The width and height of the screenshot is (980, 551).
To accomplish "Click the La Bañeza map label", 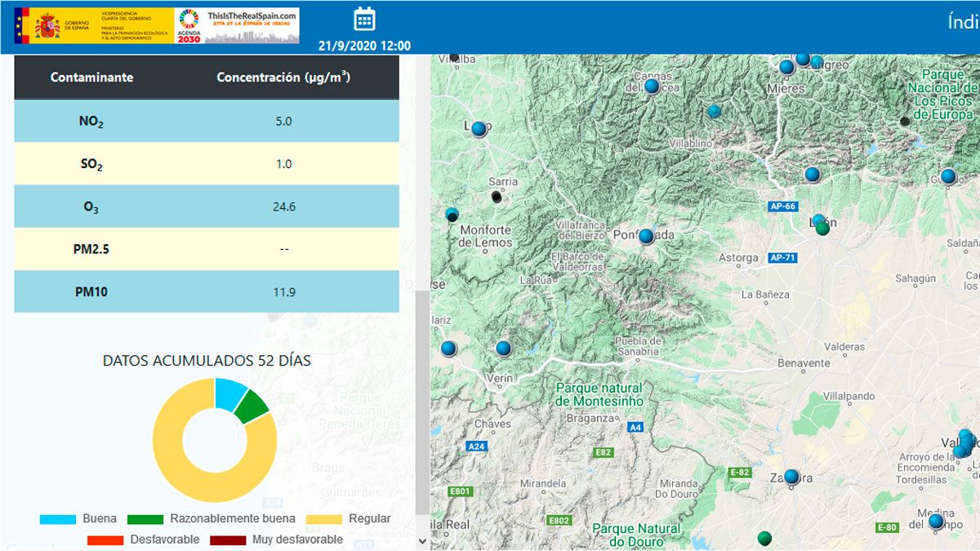I will [x=765, y=294].
